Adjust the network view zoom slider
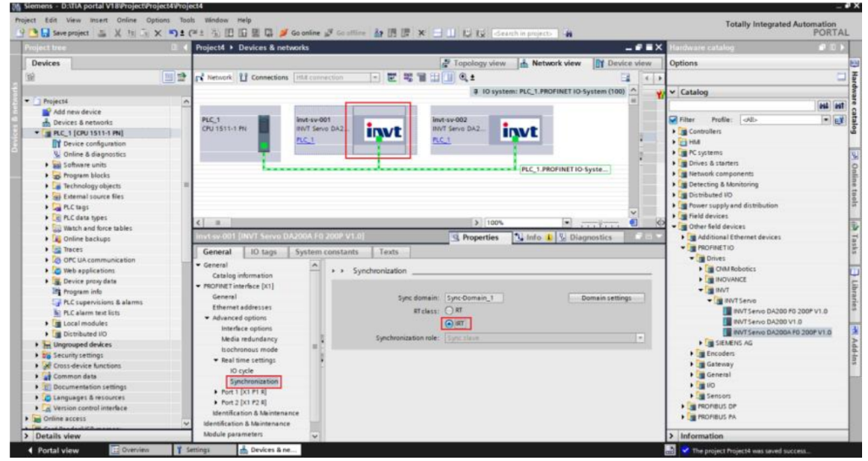 (601, 223)
